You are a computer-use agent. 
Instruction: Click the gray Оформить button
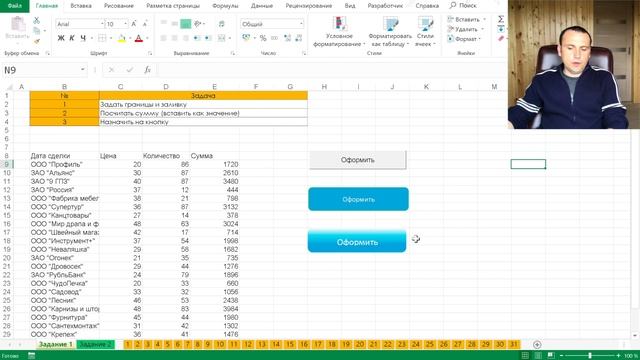(x=358, y=160)
